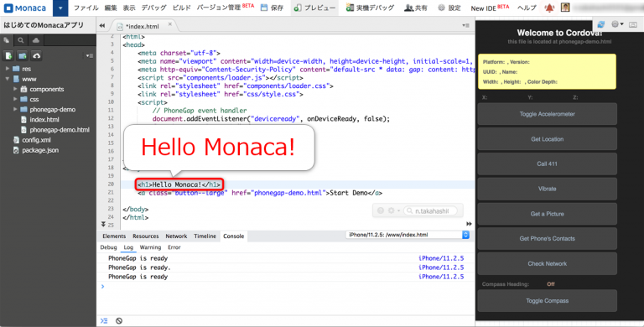644x327 pixels.
Task: Click the new file icon
Action: (x=8, y=55)
